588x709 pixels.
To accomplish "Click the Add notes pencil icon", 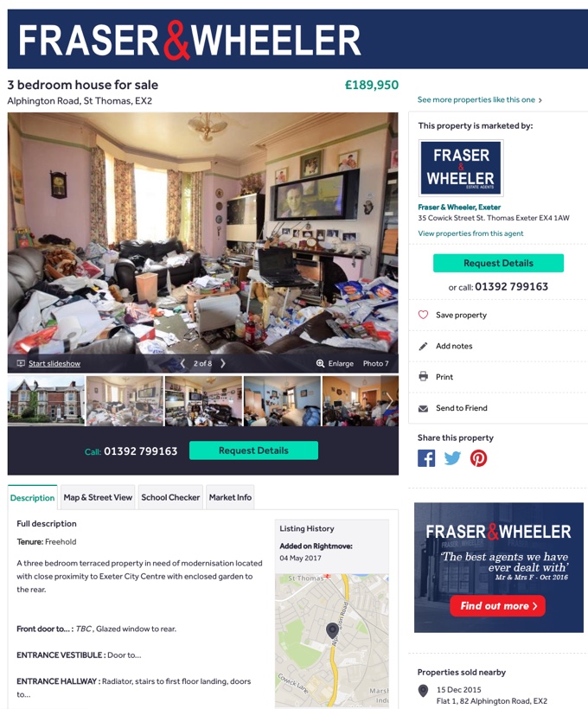I will [x=423, y=347].
